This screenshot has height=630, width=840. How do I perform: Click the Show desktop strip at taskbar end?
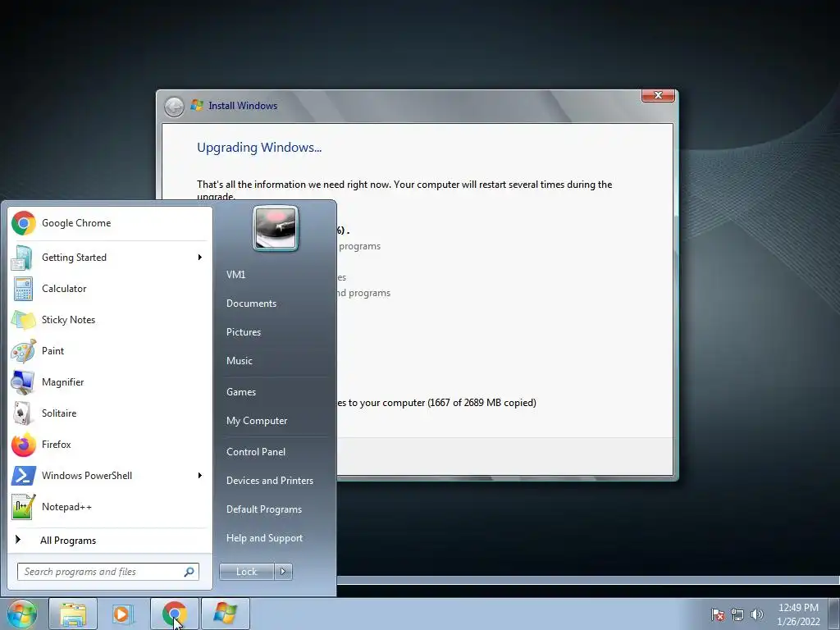coord(834,614)
